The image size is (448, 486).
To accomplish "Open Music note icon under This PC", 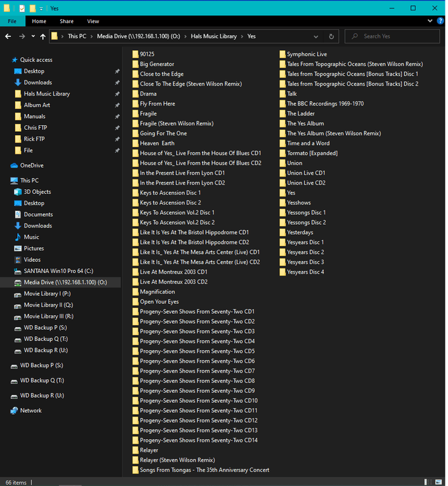I will click(18, 237).
